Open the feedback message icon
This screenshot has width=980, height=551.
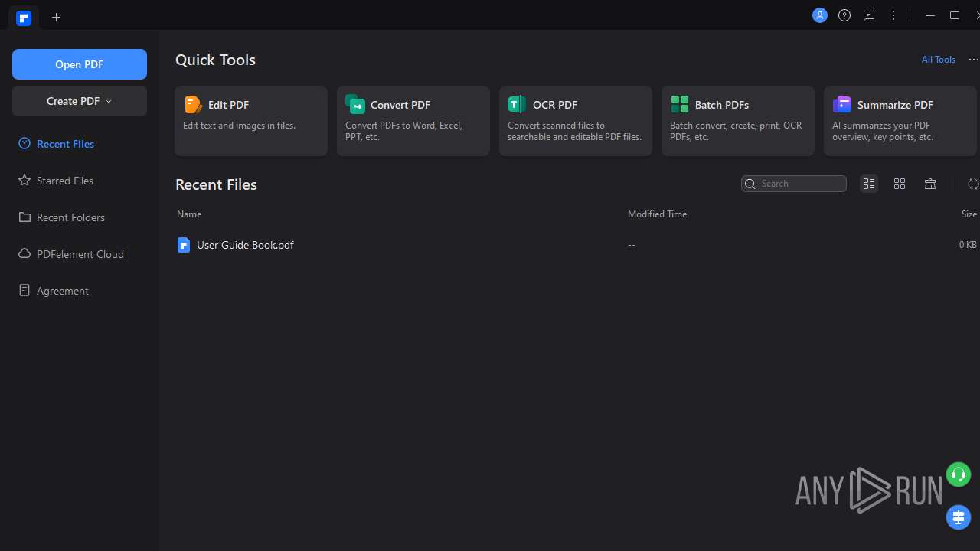click(x=869, y=15)
